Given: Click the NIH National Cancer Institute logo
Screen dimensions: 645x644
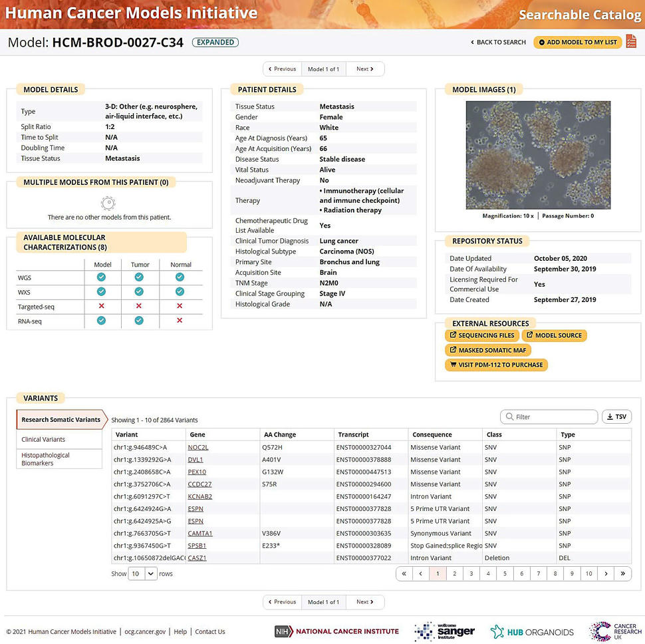Looking at the screenshot, I should [x=336, y=631].
